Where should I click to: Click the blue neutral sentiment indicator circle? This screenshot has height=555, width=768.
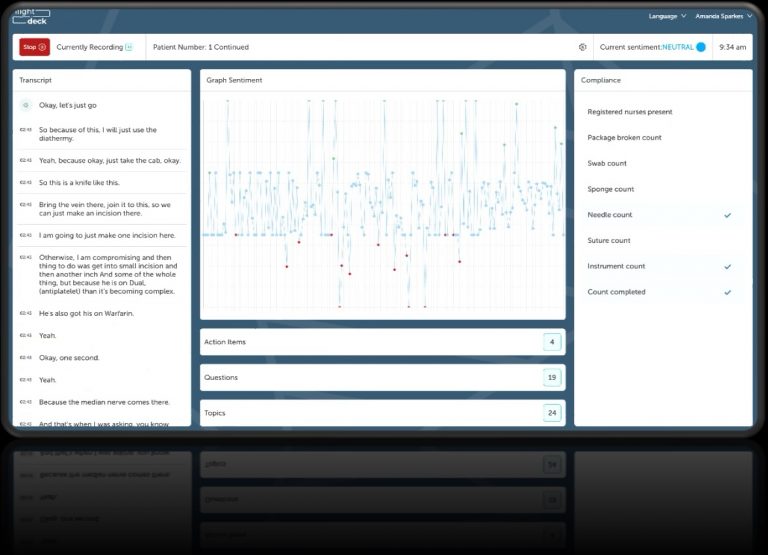click(x=700, y=47)
